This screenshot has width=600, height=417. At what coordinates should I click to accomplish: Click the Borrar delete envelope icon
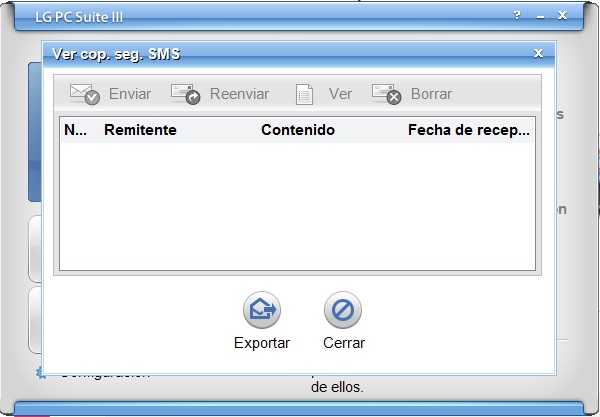point(386,94)
